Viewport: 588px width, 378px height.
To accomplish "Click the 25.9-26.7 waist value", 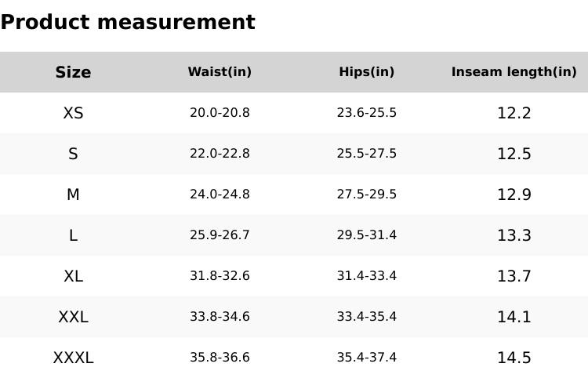I will (x=220, y=235).
